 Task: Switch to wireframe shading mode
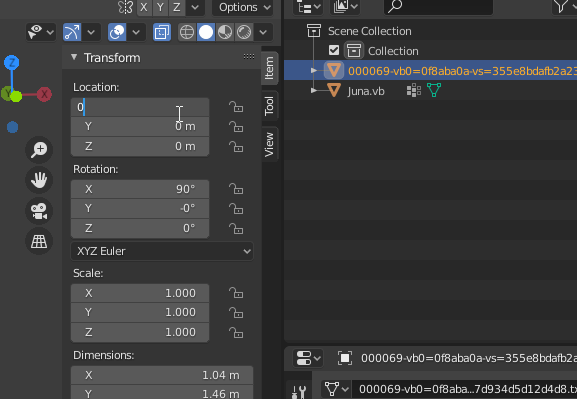click(187, 32)
